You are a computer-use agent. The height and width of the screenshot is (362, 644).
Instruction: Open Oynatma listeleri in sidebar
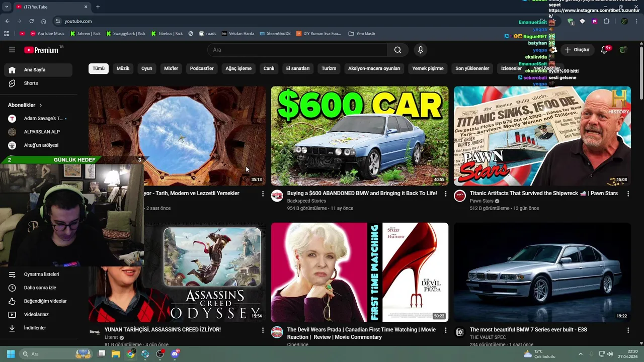click(38, 275)
